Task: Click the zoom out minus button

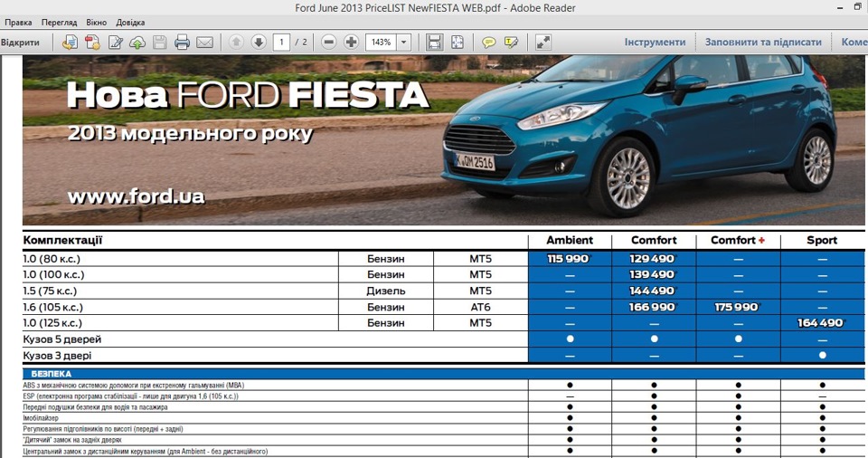Action: point(329,43)
